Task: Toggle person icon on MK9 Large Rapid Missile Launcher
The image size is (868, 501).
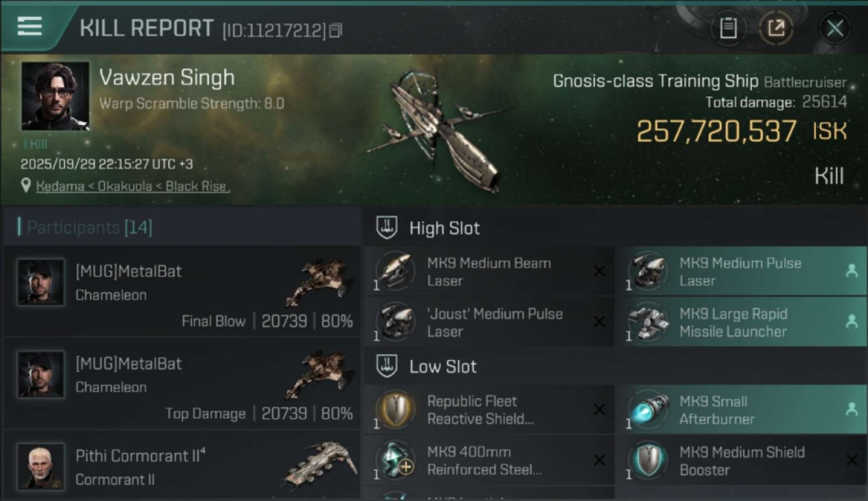Action: tap(851, 321)
